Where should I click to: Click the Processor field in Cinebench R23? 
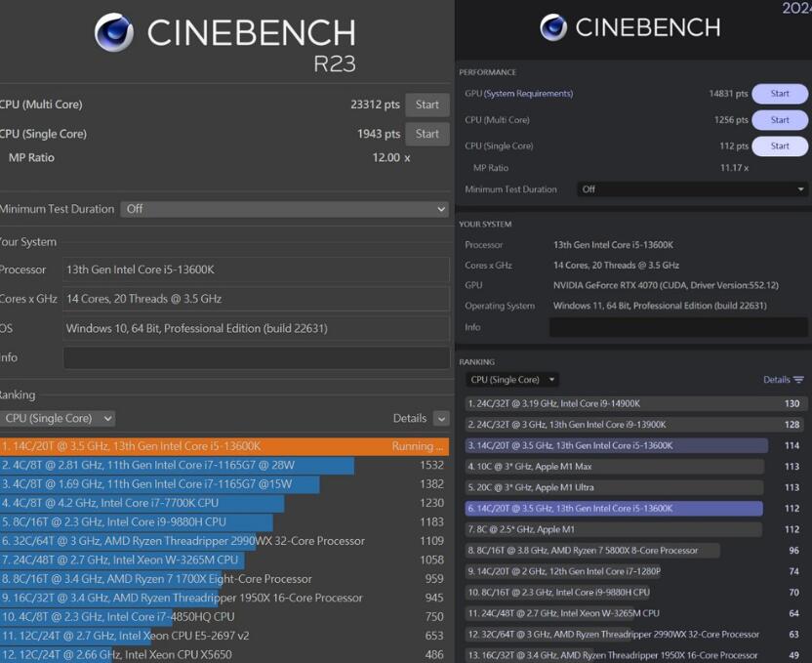[257, 269]
